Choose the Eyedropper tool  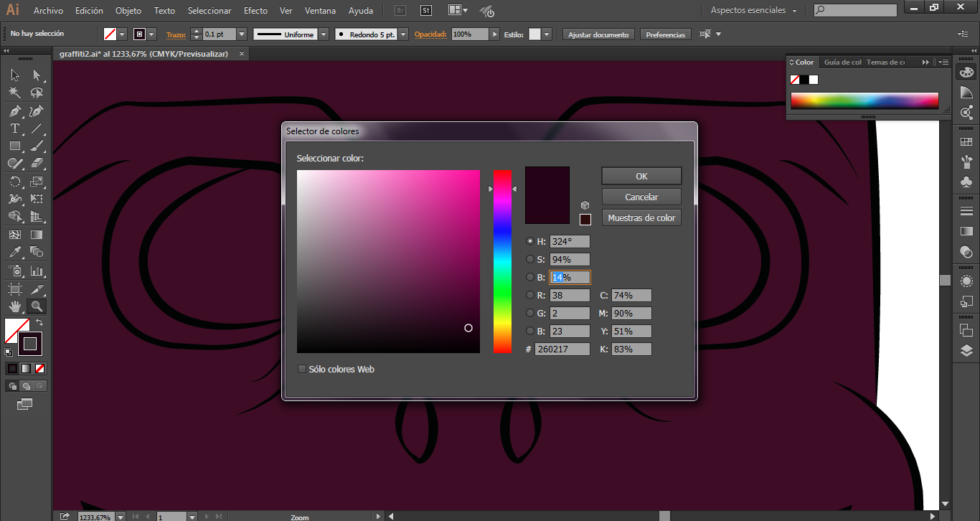(15, 252)
